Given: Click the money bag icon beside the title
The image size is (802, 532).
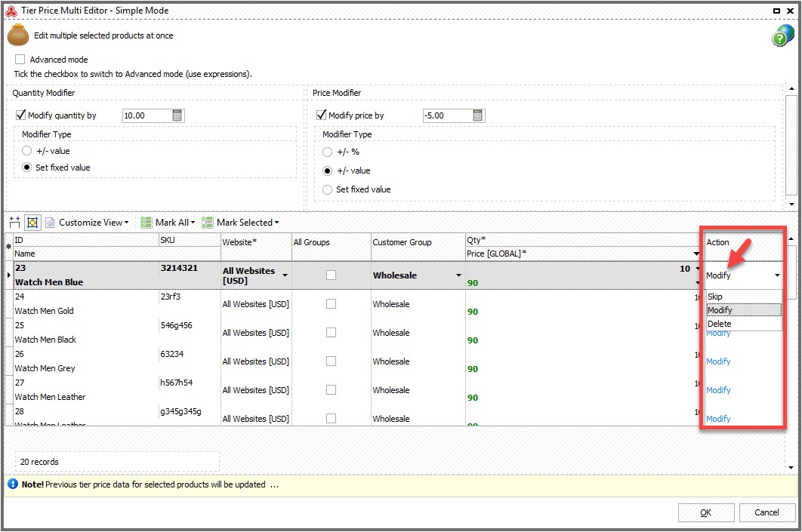Looking at the screenshot, I should tap(18, 35).
